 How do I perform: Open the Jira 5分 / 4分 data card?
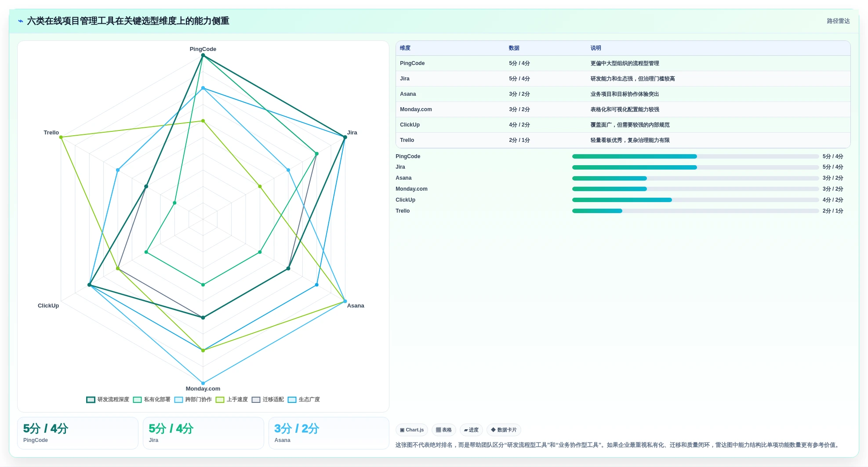coord(203,433)
